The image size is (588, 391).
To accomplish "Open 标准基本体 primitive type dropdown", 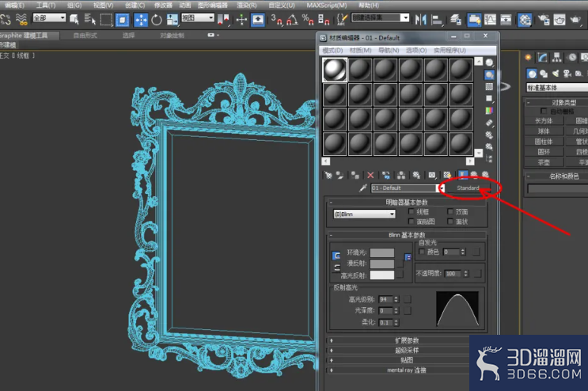I will (557, 87).
